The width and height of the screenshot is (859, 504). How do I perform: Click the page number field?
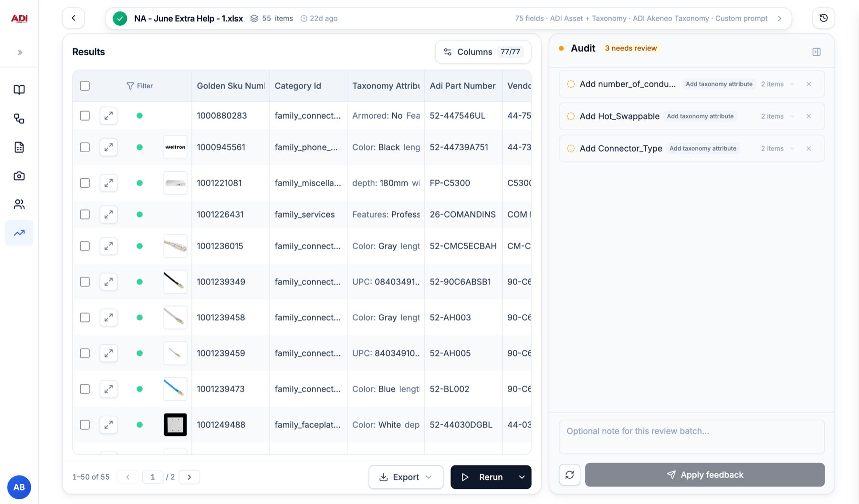153,477
